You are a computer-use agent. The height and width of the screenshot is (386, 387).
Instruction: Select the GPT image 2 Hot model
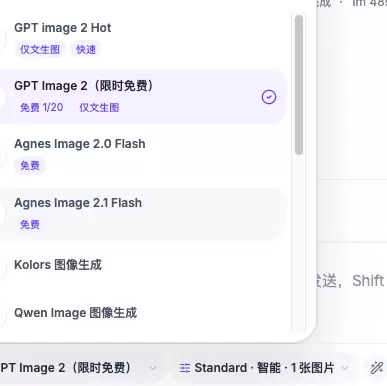(143, 38)
